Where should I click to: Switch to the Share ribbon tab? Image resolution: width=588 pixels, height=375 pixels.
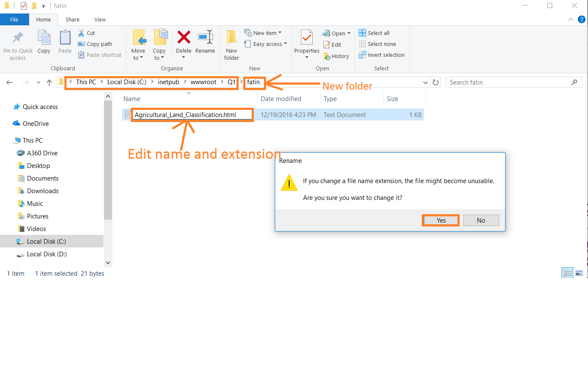point(72,19)
